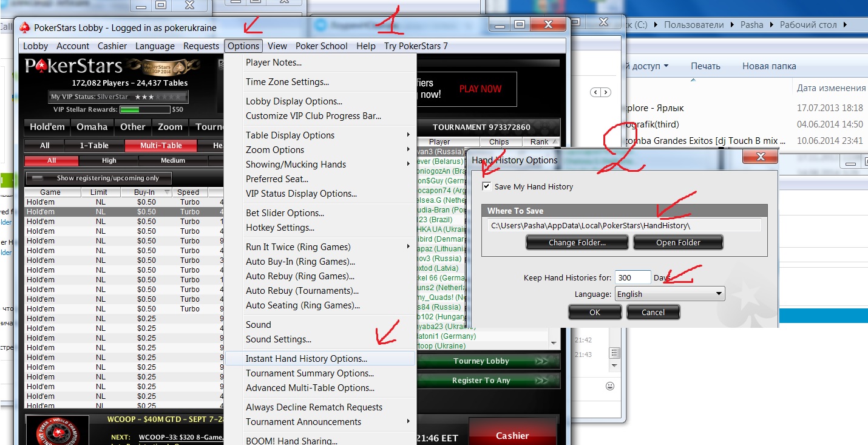Click the smiley emoticon icon in chat window
This screenshot has height=445, width=868.
point(610,386)
